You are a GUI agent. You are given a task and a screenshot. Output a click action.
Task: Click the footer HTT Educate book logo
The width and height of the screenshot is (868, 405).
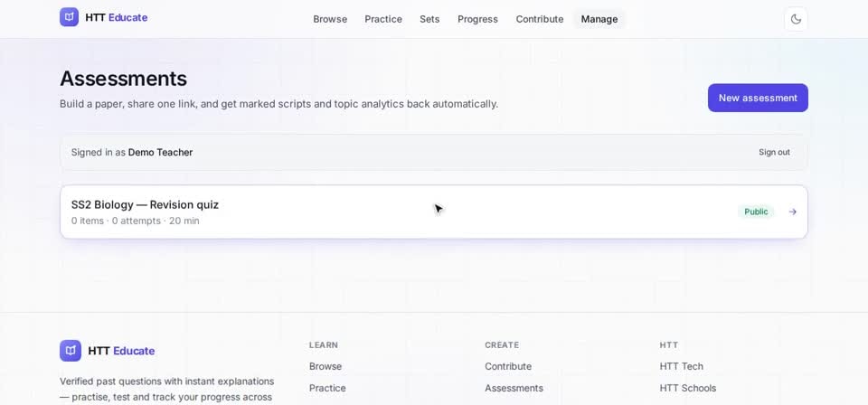pos(71,351)
